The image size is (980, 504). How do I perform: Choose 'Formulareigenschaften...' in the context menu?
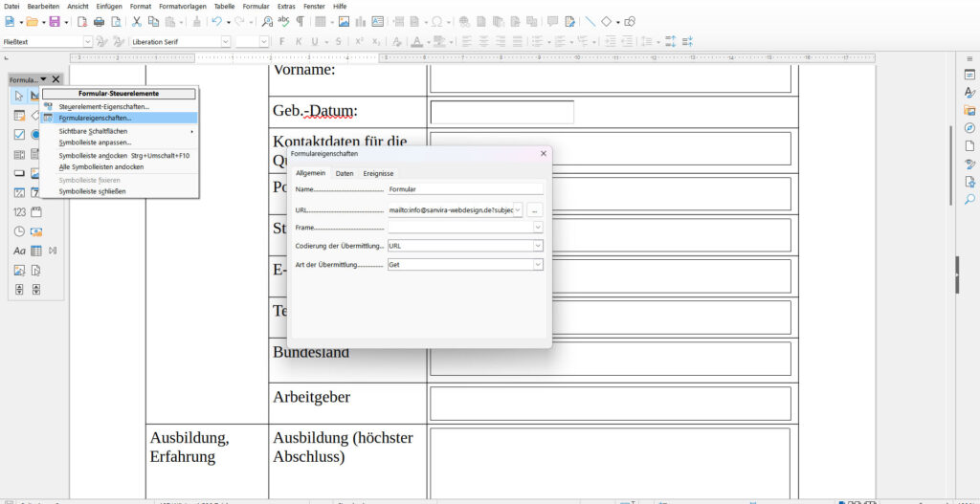pos(95,118)
